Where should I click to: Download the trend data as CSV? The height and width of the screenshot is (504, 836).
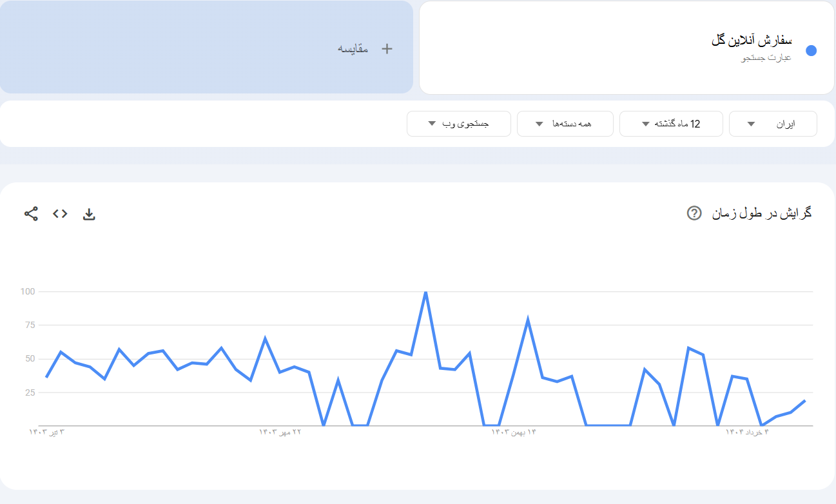(x=89, y=214)
